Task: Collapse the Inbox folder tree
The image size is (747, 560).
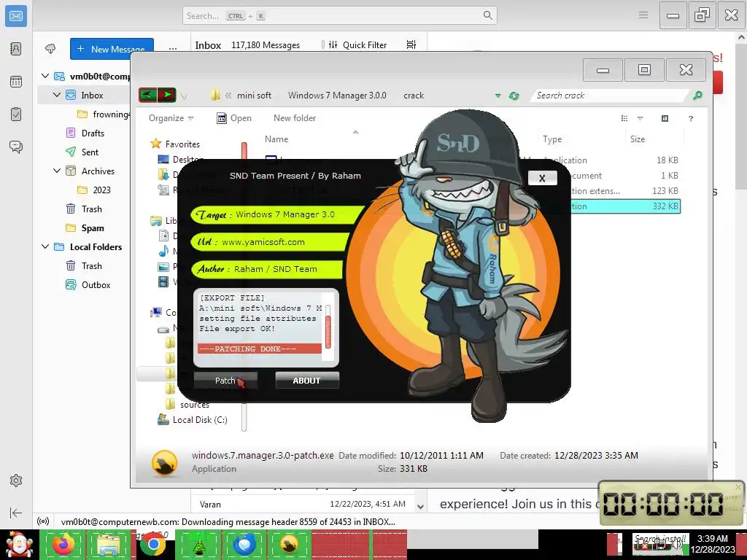Action: tap(57, 96)
